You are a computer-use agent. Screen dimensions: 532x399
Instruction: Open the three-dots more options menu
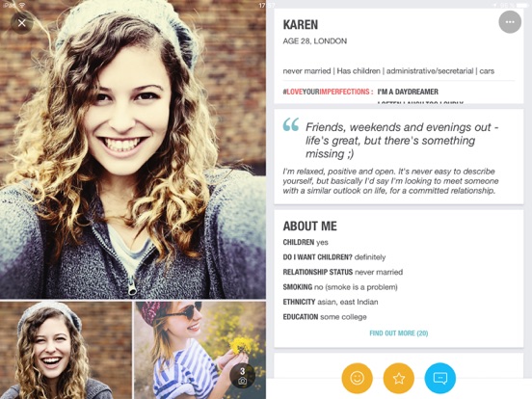(510, 22)
